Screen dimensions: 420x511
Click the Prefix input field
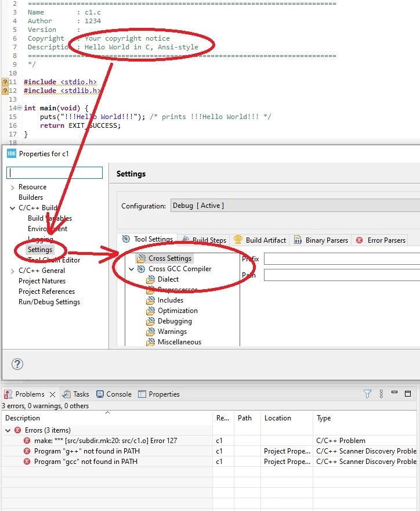point(342,259)
